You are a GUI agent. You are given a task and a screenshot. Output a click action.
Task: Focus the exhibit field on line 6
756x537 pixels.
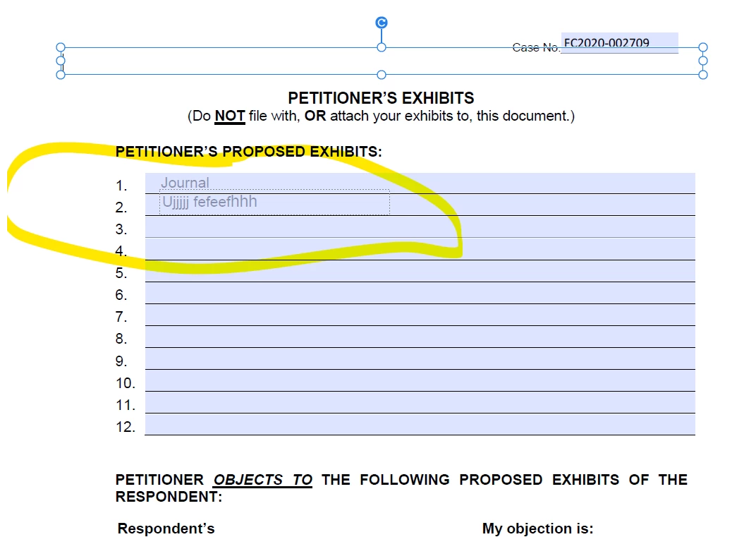pos(420,293)
